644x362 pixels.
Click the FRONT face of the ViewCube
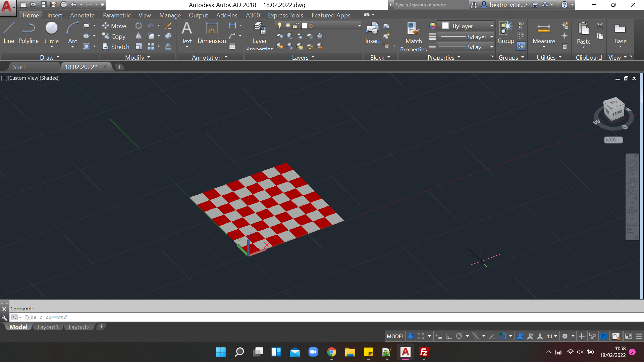[x=618, y=113]
